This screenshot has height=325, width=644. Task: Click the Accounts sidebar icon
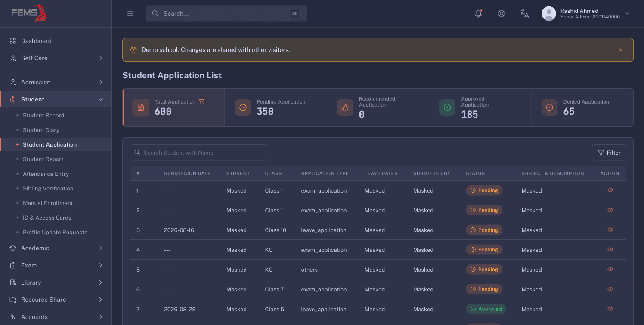[13, 317]
